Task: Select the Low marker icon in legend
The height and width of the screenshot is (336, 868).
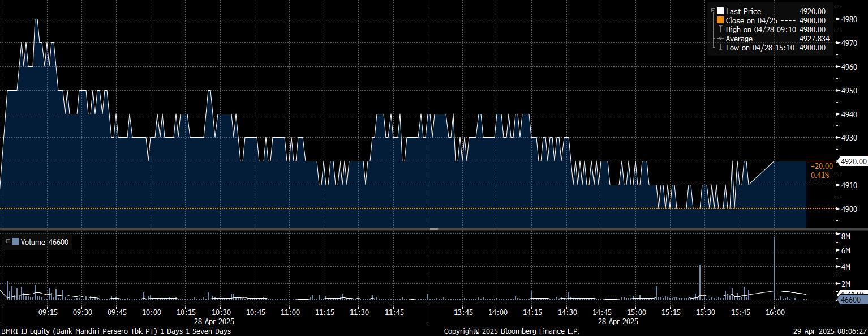Action: [720, 48]
